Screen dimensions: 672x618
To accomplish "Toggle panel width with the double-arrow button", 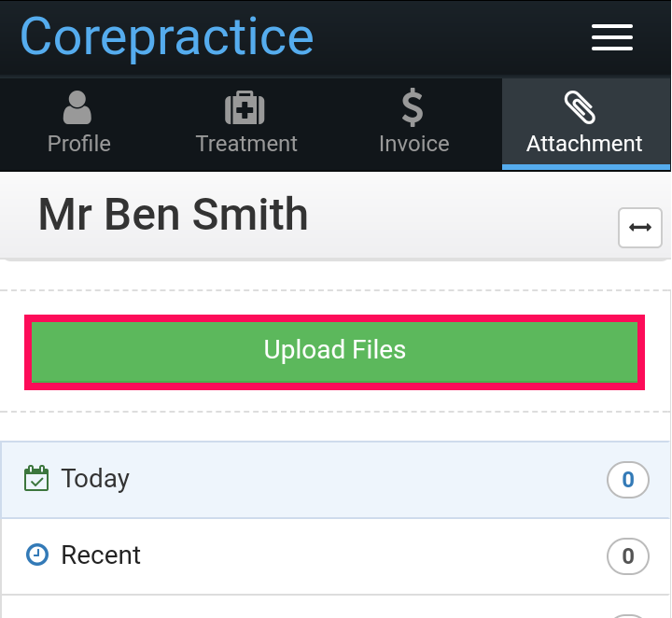I will (640, 227).
